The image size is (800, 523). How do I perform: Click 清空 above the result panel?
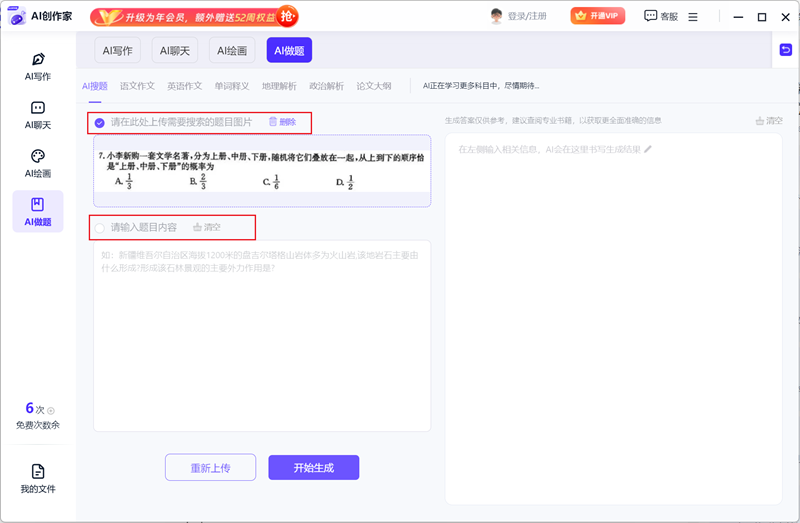point(769,120)
